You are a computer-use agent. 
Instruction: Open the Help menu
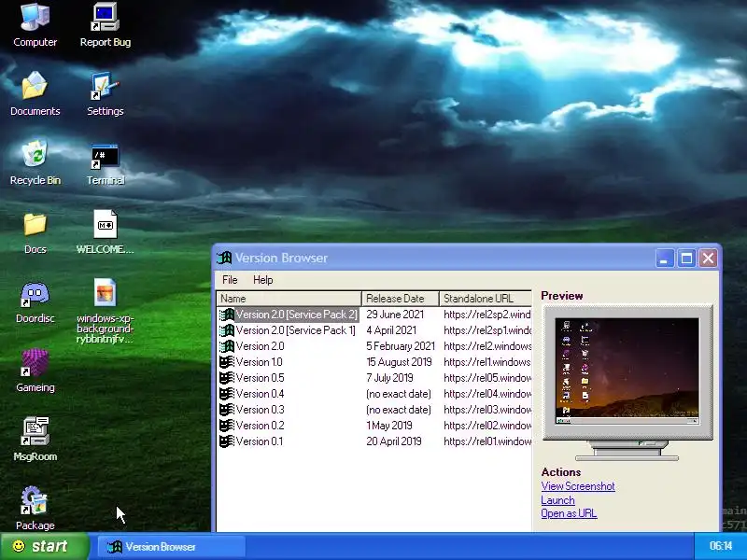pyautogui.click(x=263, y=280)
